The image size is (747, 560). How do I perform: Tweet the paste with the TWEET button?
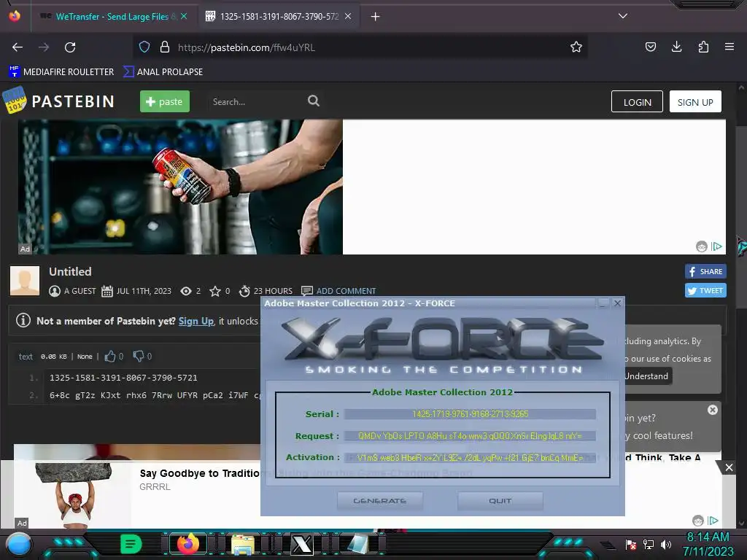click(705, 290)
